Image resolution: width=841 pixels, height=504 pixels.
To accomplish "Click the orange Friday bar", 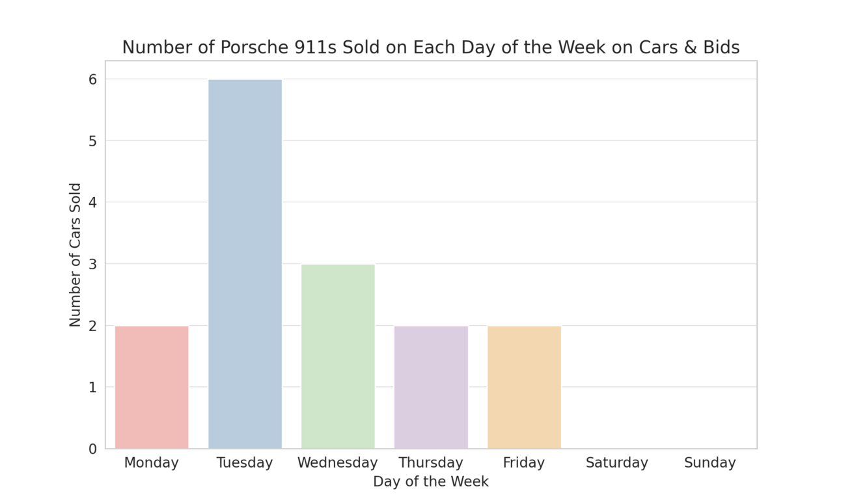I will point(524,387).
